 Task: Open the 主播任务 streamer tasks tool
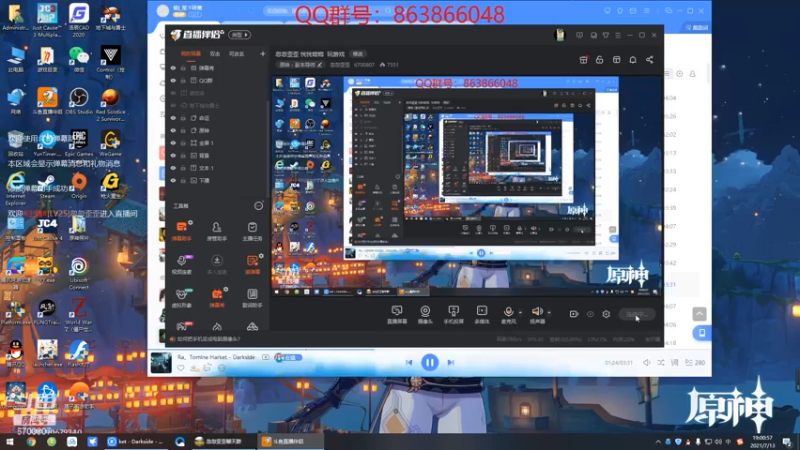click(x=252, y=231)
